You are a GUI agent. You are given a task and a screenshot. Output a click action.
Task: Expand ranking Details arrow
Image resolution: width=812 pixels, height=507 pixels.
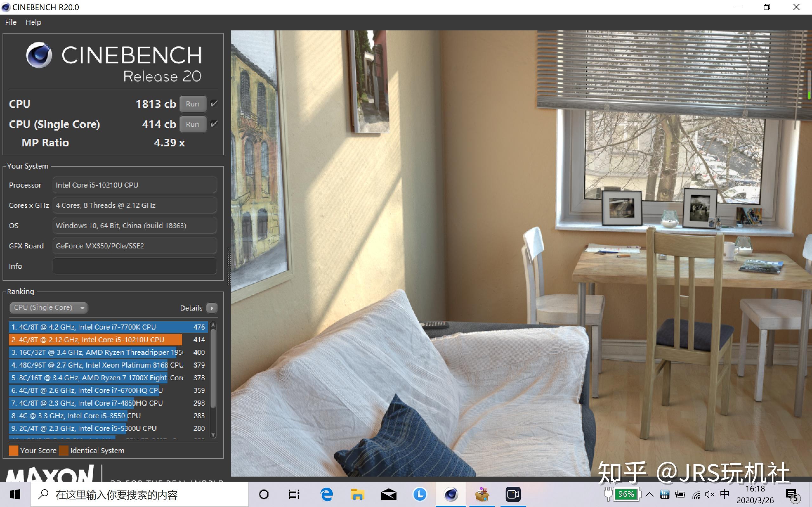click(212, 308)
